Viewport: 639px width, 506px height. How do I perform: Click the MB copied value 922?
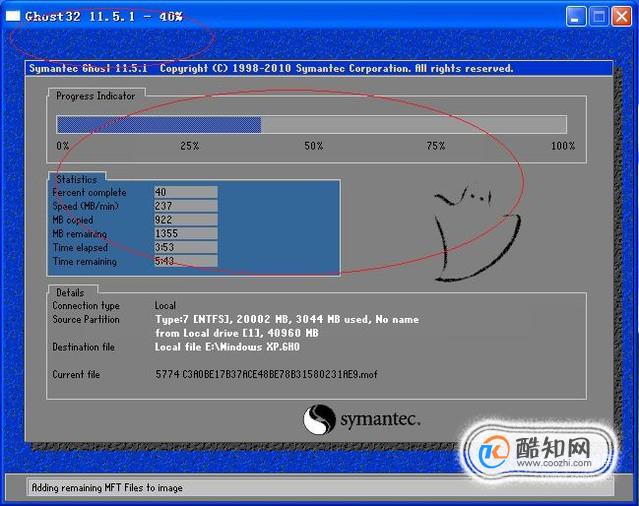click(x=185, y=220)
